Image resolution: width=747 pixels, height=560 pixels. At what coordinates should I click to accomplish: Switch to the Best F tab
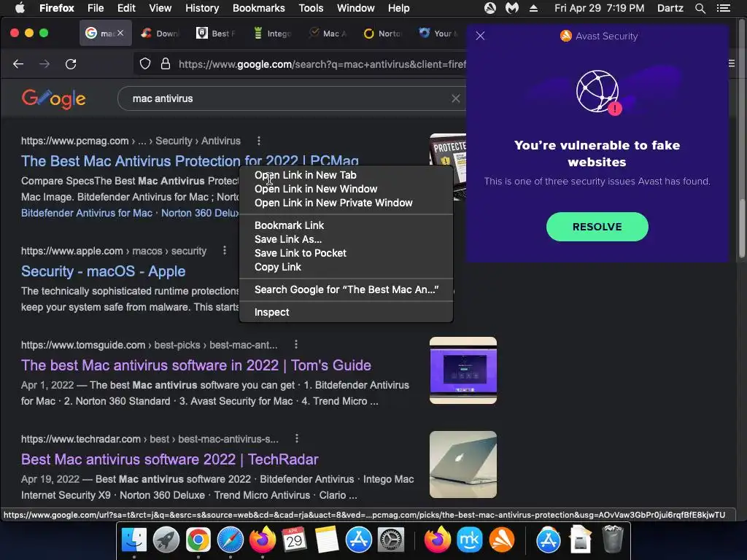[x=217, y=34]
